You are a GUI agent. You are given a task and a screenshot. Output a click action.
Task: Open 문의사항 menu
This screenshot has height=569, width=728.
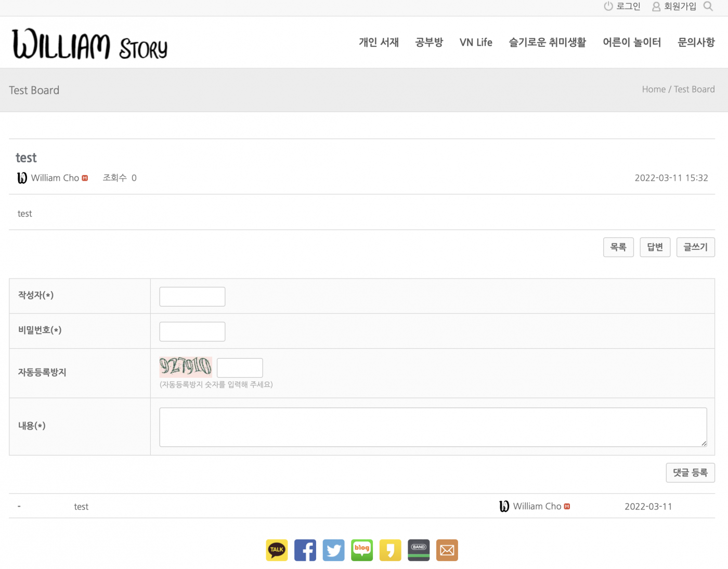pyautogui.click(x=696, y=42)
